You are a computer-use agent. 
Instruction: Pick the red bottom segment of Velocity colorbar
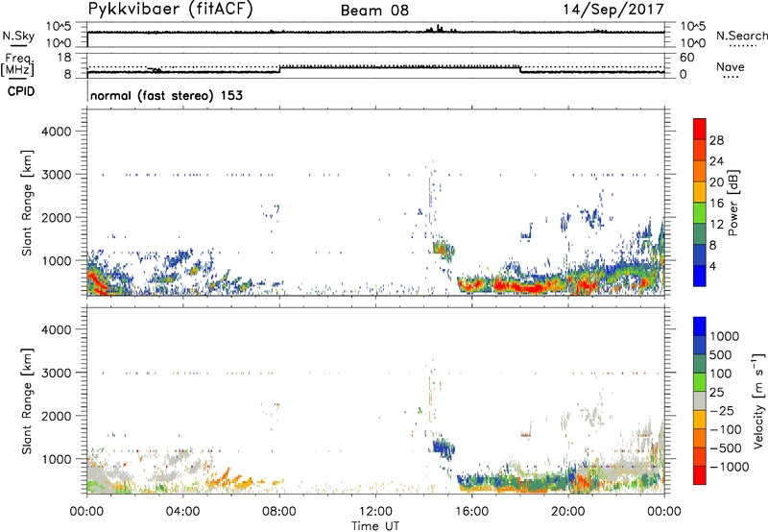pos(700,475)
